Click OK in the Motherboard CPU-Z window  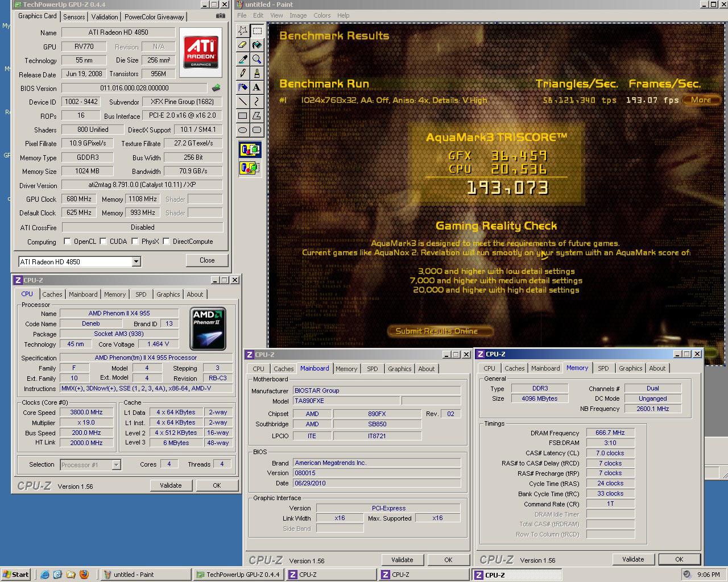pos(448,560)
